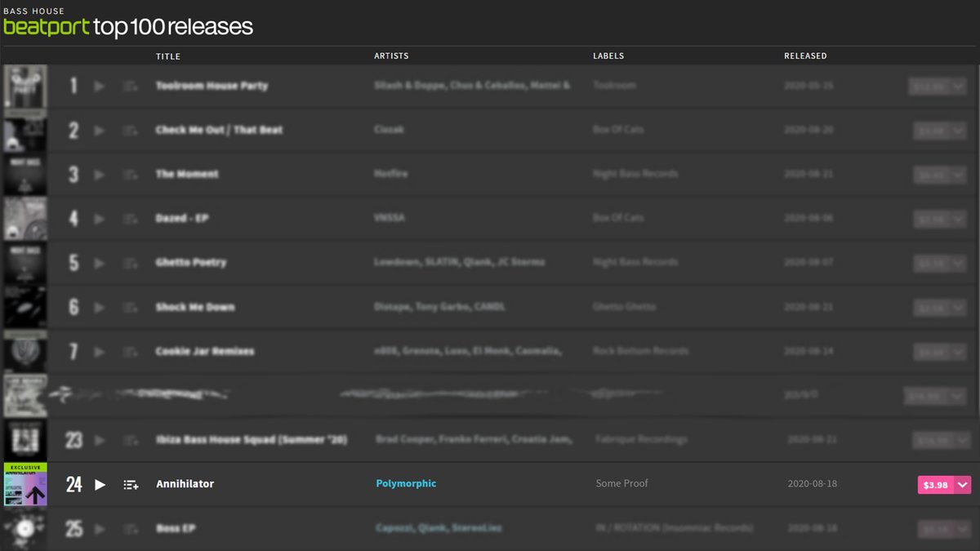Open the Annihilator title link
The width and height of the screenshot is (980, 551).
[185, 484]
